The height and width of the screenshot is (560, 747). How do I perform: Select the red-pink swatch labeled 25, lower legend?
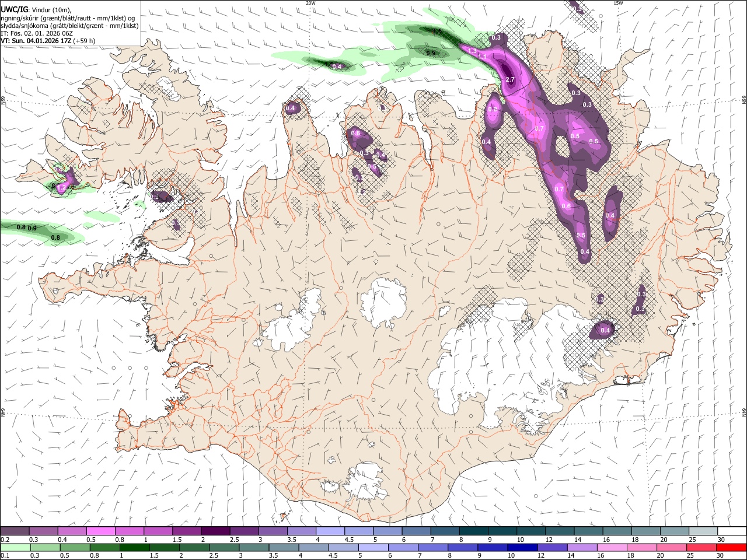[x=701, y=547]
